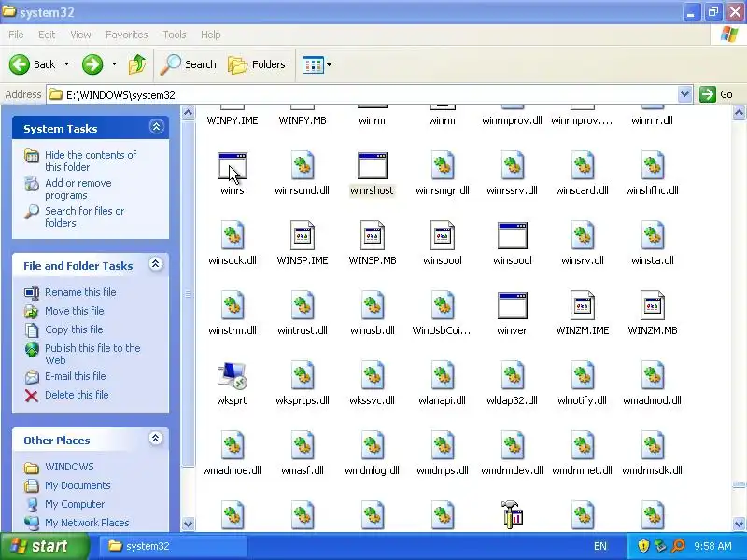The height and width of the screenshot is (560, 747).
Task: Select the winusb.dll file icon
Action: click(372, 305)
